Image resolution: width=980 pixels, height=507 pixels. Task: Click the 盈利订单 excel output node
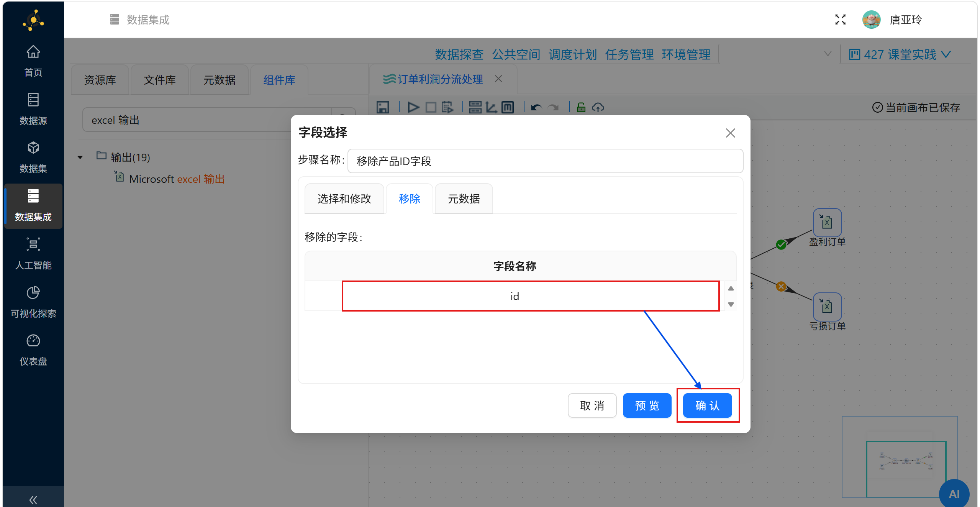click(x=827, y=223)
